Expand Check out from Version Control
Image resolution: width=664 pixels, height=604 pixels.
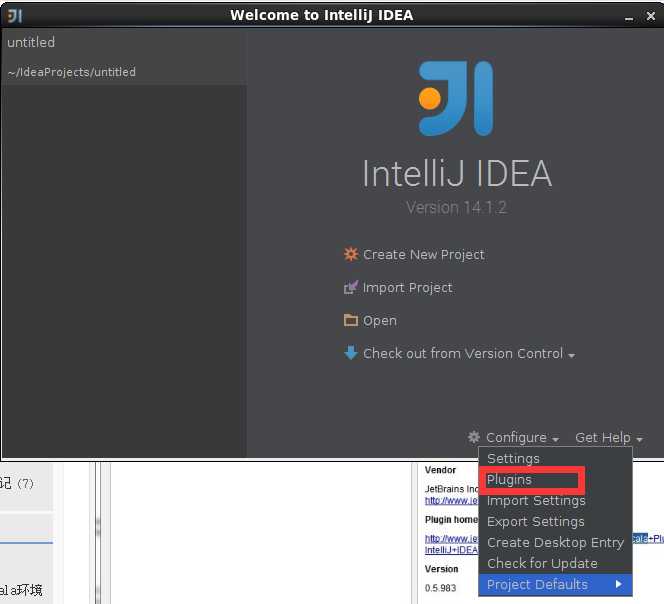tap(469, 353)
